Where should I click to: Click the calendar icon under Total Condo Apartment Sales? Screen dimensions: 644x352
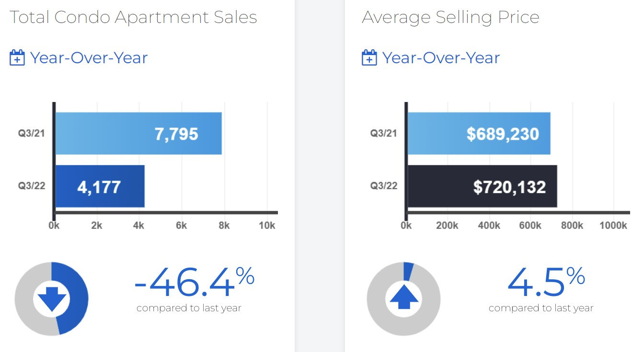(x=17, y=58)
